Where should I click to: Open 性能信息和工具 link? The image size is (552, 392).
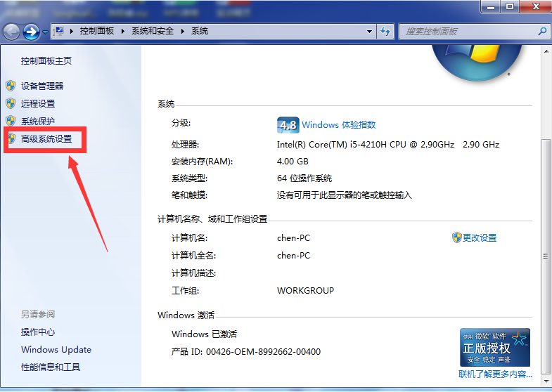point(51,367)
